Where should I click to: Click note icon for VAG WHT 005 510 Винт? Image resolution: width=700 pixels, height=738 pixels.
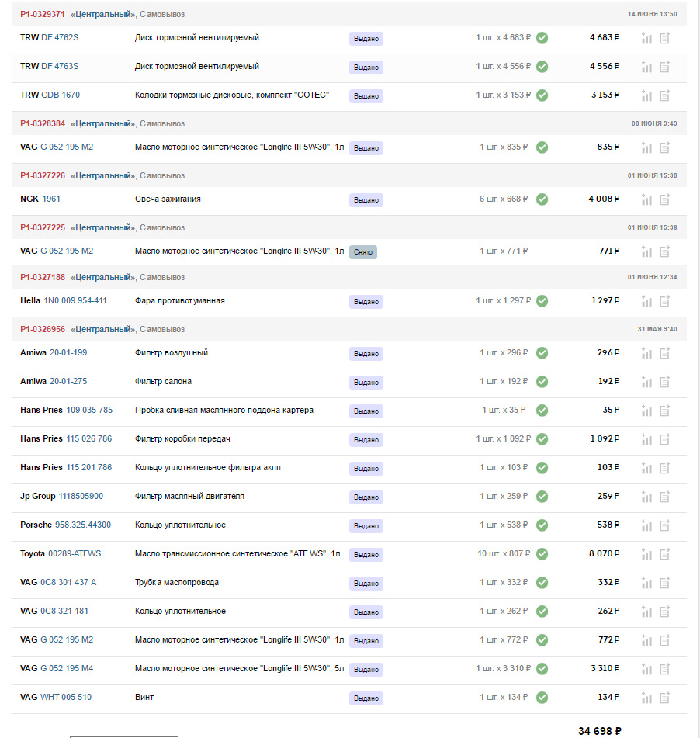click(665, 698)
